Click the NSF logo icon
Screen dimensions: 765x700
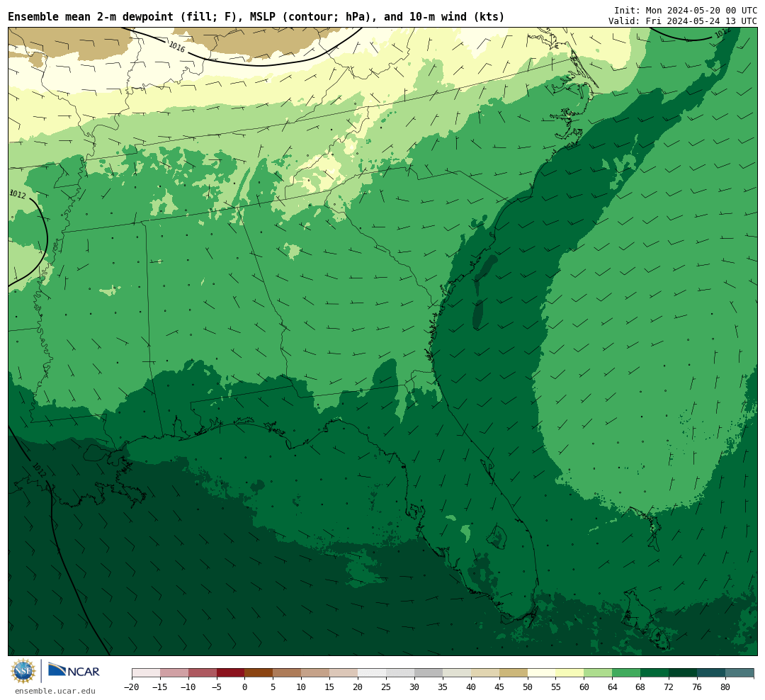tap(23, 671)
